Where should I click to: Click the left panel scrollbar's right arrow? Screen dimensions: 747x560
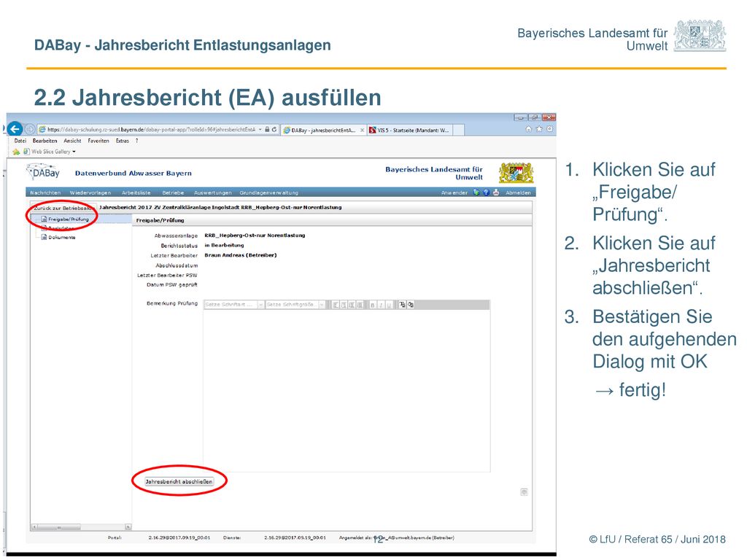(128, 527)
